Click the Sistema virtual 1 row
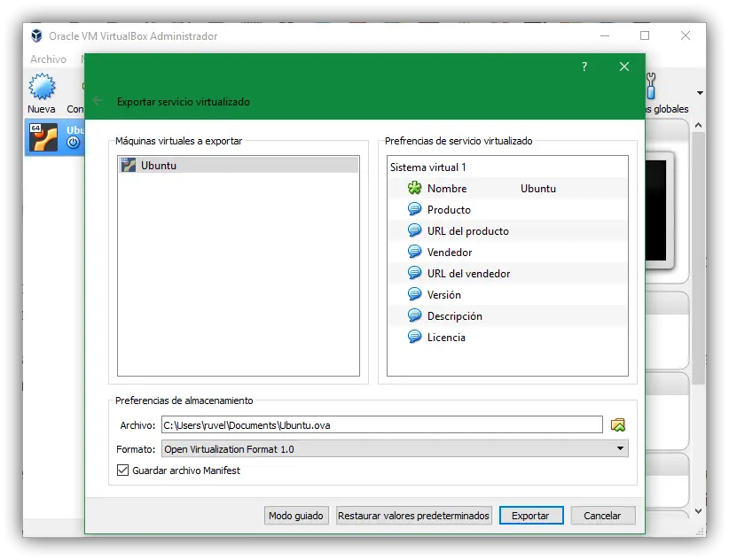 507,167
